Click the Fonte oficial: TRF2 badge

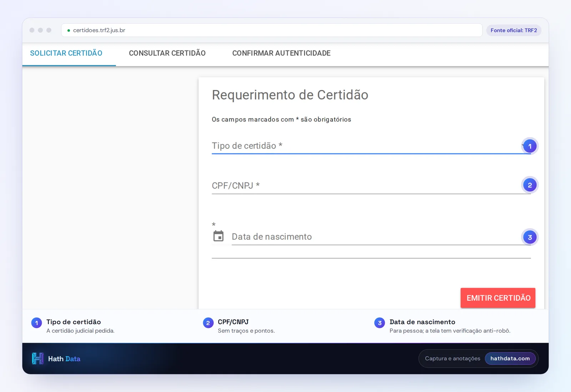(x=514, y=30)
